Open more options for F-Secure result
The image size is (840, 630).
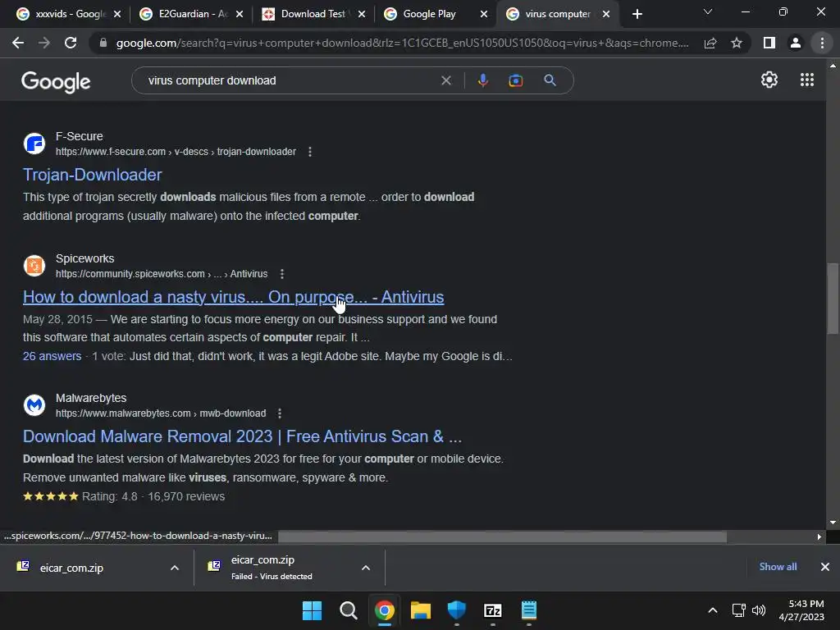pyautogui.click(x=309, y=152)
